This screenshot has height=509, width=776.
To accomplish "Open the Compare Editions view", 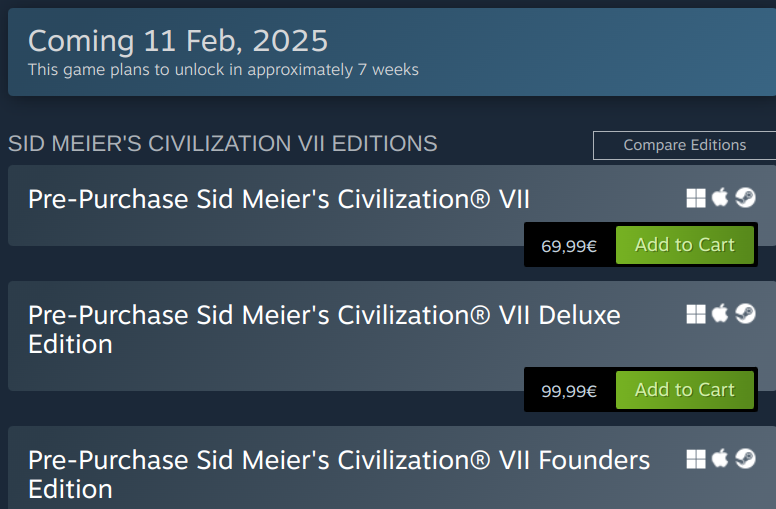I will click(684, 145).
